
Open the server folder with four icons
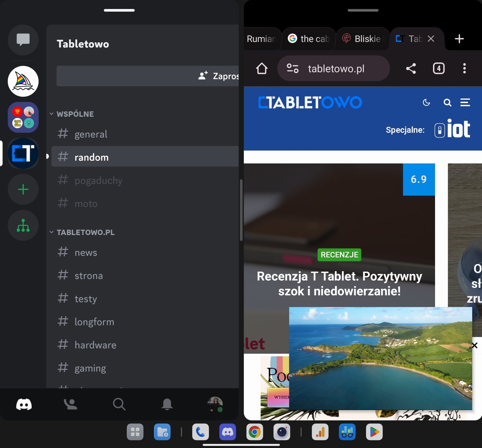(23, 117)
